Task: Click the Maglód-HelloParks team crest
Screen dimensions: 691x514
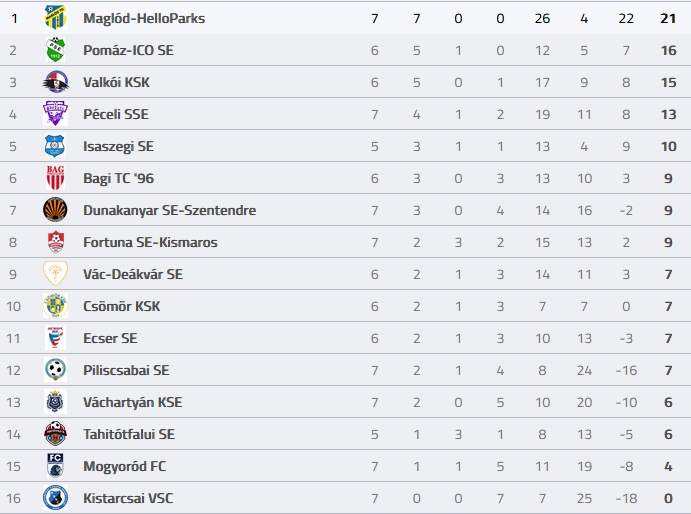Action: 56,18
